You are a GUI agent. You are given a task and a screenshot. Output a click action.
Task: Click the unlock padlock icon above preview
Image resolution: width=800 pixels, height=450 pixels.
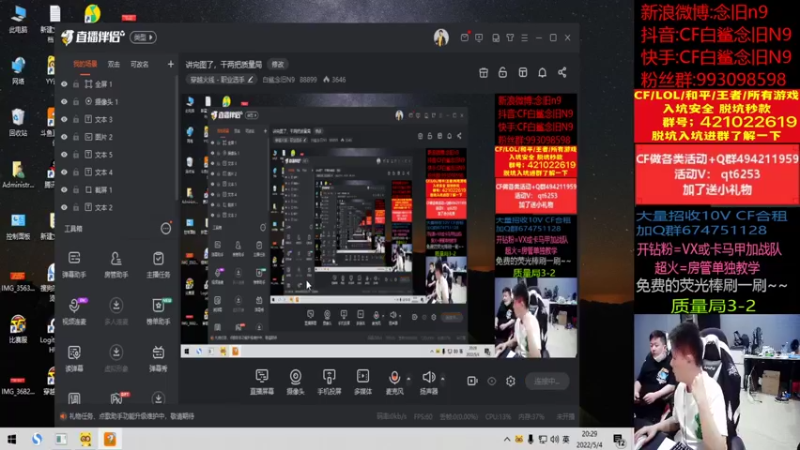(x=503, y=72)
